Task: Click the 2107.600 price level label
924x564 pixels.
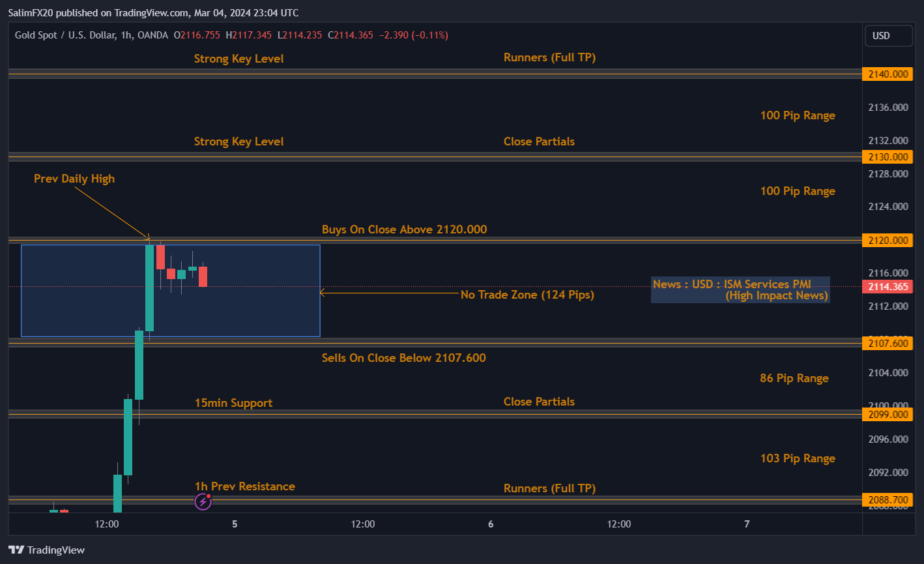Action: (888, 343)
